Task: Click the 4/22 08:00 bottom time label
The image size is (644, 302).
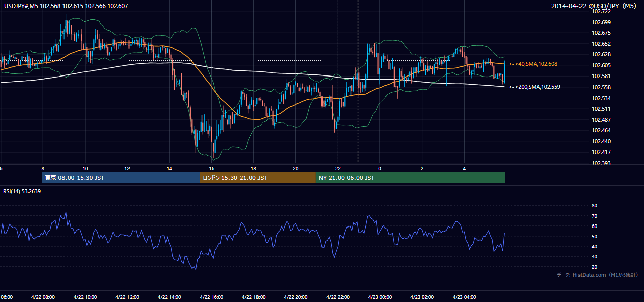Action: [43, 297]
